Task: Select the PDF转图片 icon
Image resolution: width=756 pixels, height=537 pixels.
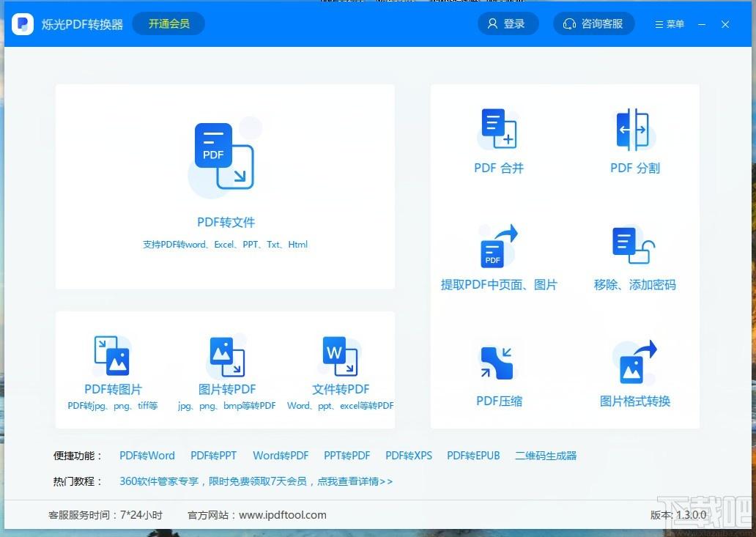Action: click(x=112, y=356)
